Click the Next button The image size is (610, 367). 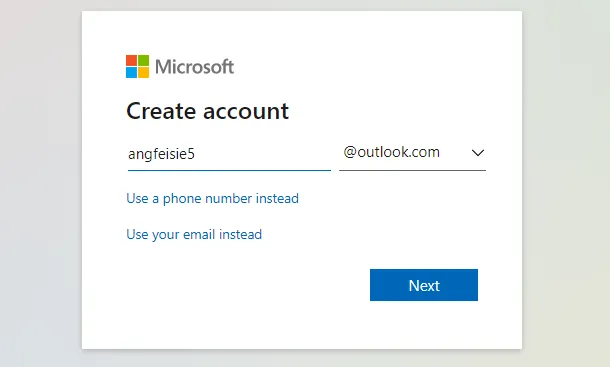point(424,285)
